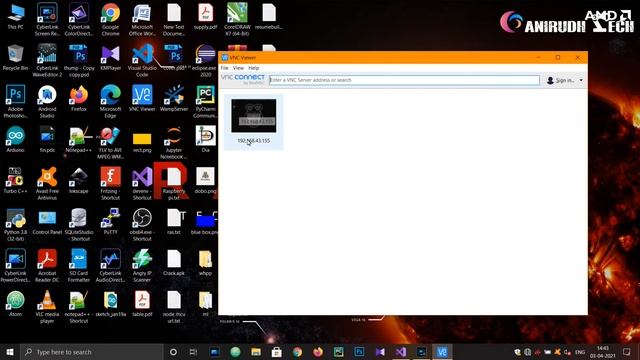Open Fritzing shortcut desktop icon
640x360 pixels.
(x=111, y=183)
